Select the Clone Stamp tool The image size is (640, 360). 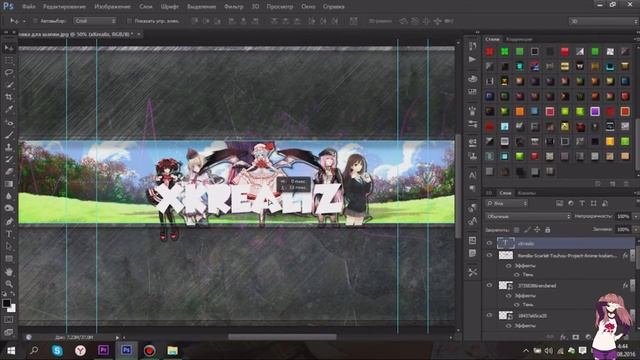pyautogui.click(x=9, y=147)
